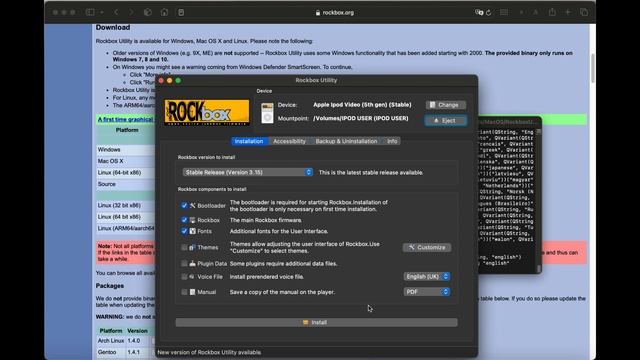Open a new tab with the plus icon

tap(568, 12)
